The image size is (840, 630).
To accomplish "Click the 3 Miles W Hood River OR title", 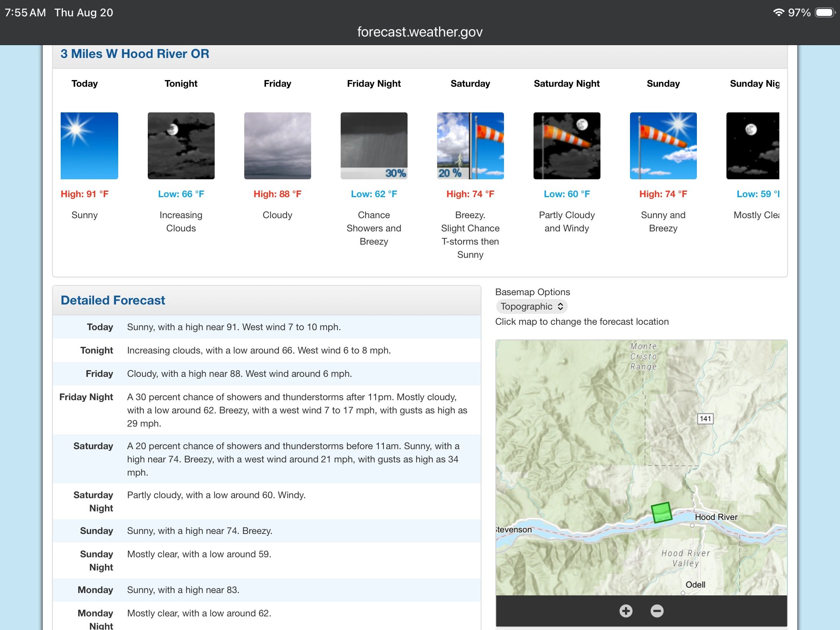I will [135, 54].
